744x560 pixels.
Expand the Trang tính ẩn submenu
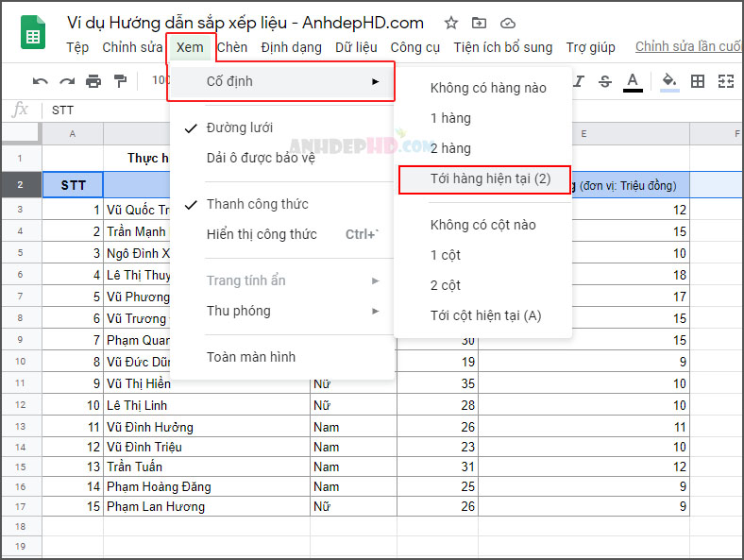(282, 280)
